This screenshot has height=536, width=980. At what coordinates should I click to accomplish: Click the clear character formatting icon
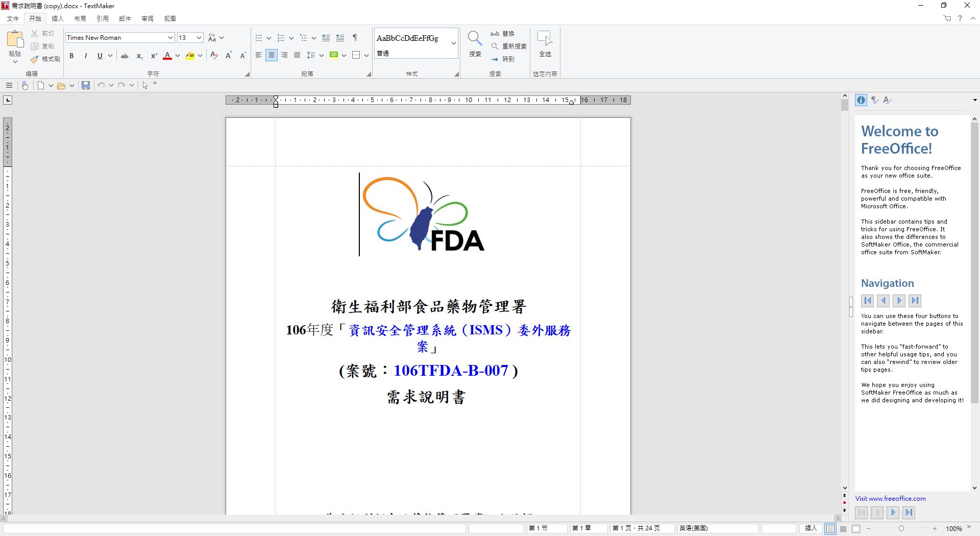(214, 56)
